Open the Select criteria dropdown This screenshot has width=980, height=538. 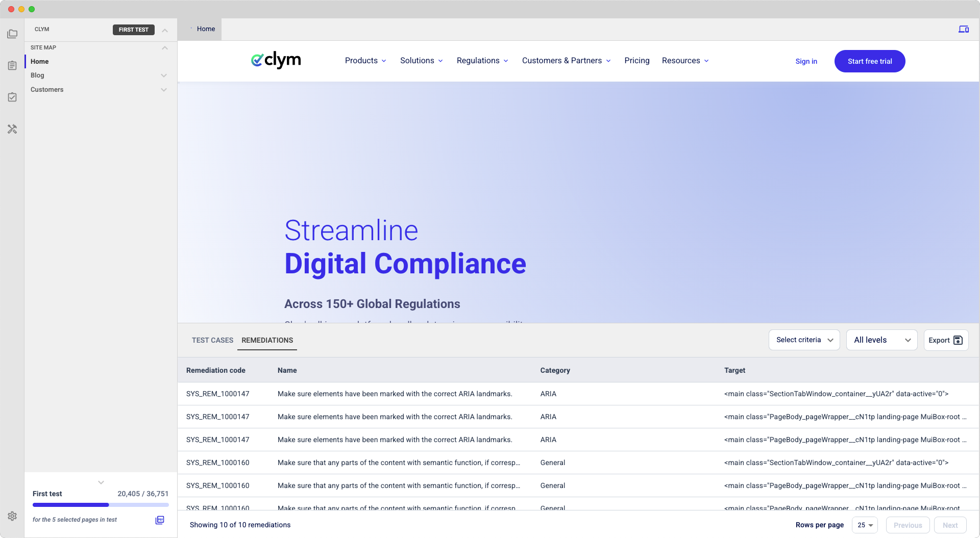[x=804, y=340]
